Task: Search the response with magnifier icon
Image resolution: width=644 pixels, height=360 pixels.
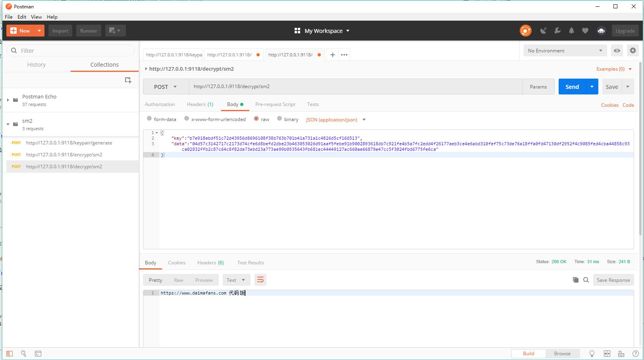Action: [586, 280]
